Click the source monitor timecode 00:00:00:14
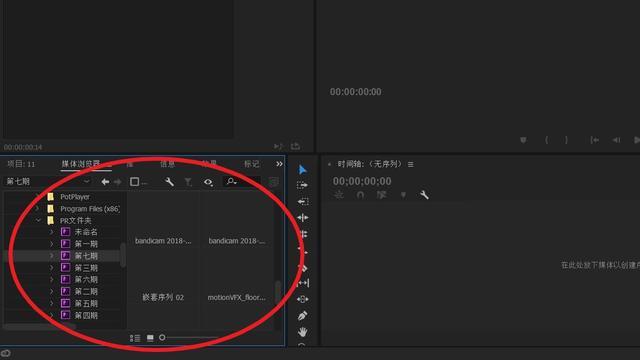This screenshot has width=640, height=360. tap(23, 147)
